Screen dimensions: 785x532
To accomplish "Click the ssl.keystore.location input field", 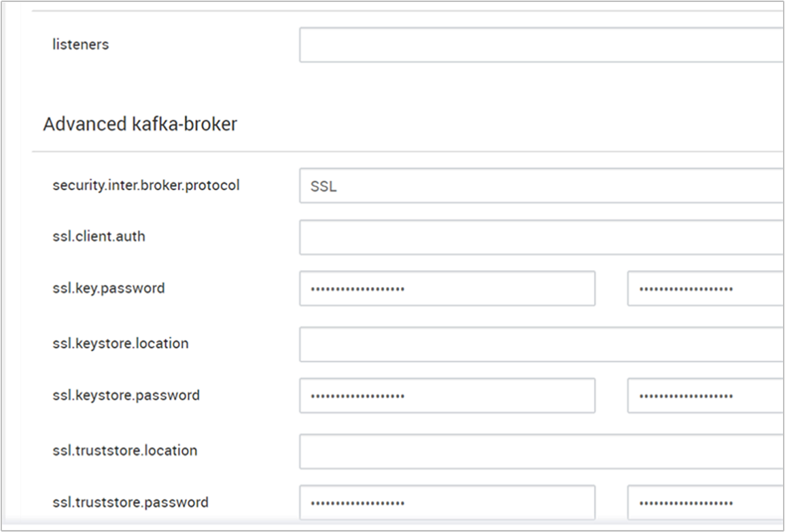I will coord(523,344).
